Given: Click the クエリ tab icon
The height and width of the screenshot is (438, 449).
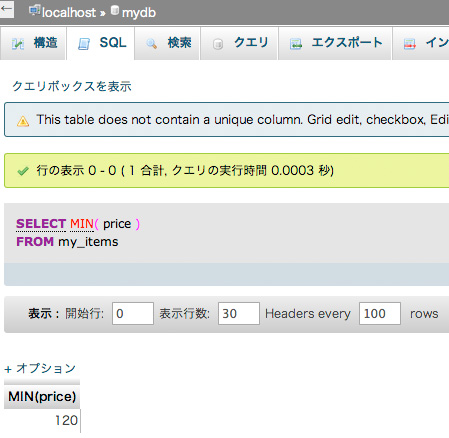Looking at the screenshot, I should pos(218,44).
